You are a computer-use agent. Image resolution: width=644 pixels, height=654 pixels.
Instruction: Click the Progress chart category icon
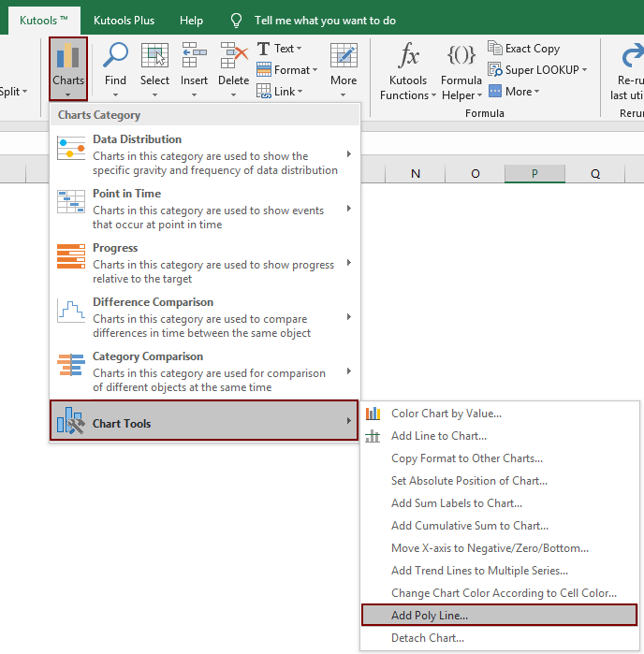71,256
